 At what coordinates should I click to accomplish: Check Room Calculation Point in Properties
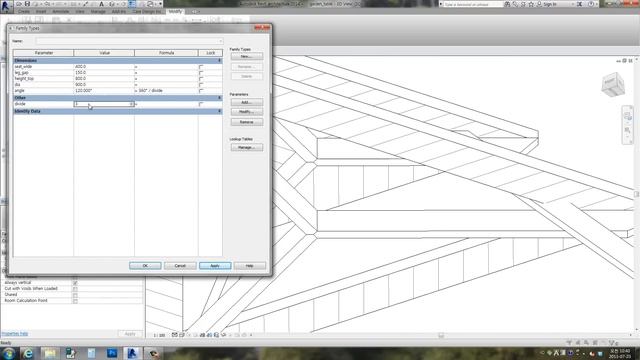[75, 301]
